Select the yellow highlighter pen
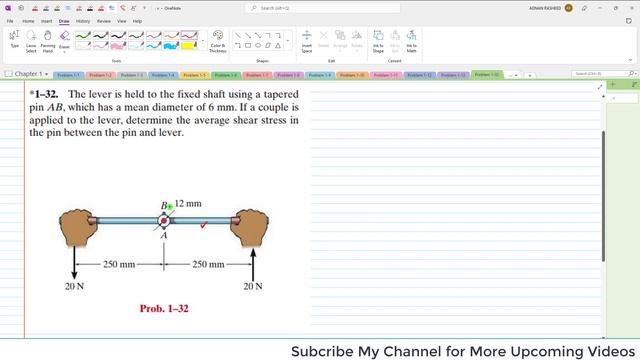Image resolution: width=640 pixels, height=360 pixels. [189, 46]
